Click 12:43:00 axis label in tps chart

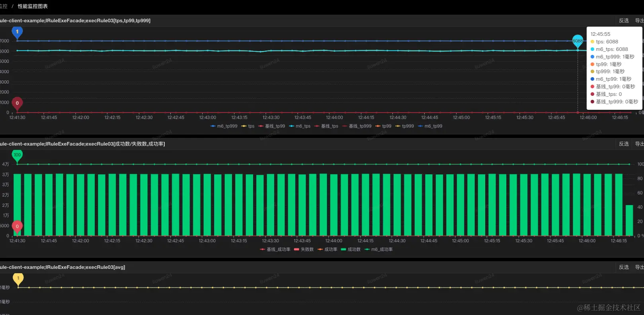click(x=207, y=117)
